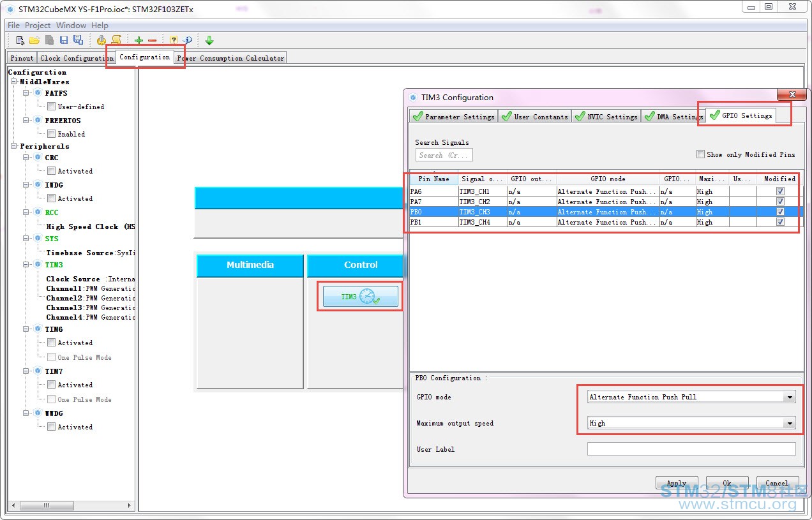Toggle Show only Modified Pins checkbox

point(701,154)
